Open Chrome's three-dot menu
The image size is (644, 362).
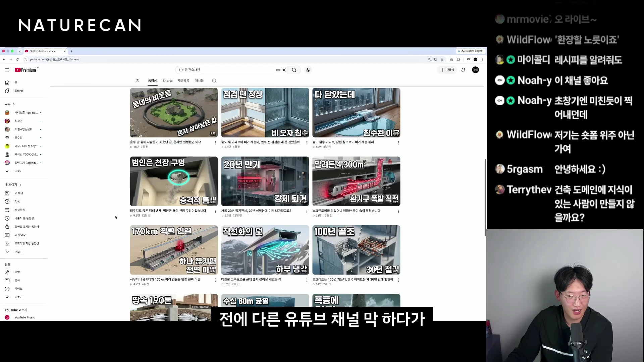(x=482, y=59)
